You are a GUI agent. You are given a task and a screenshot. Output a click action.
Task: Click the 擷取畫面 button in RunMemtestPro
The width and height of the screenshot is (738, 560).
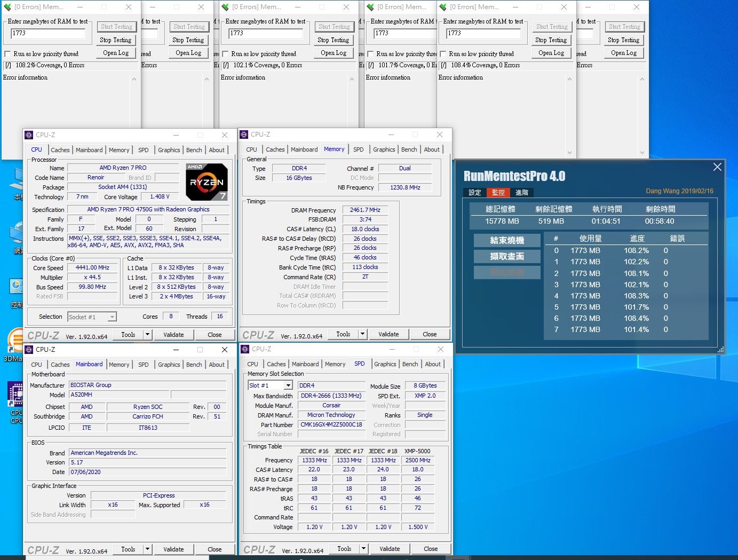click(x=507, y=257)
